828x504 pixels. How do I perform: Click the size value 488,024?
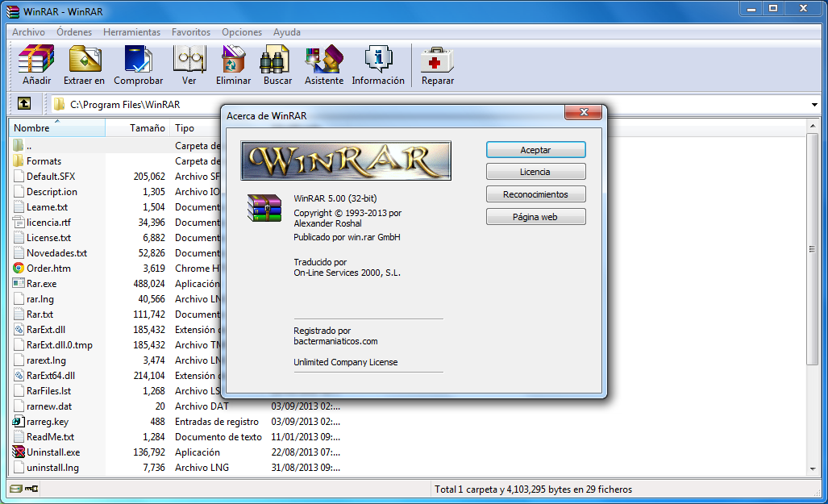(149, 283)
